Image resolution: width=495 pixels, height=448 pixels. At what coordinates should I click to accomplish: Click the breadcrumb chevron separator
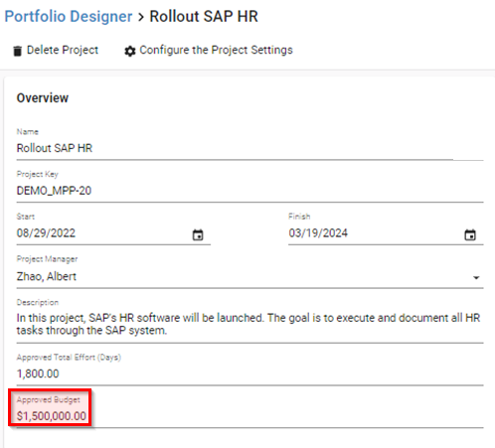[141, 17]
